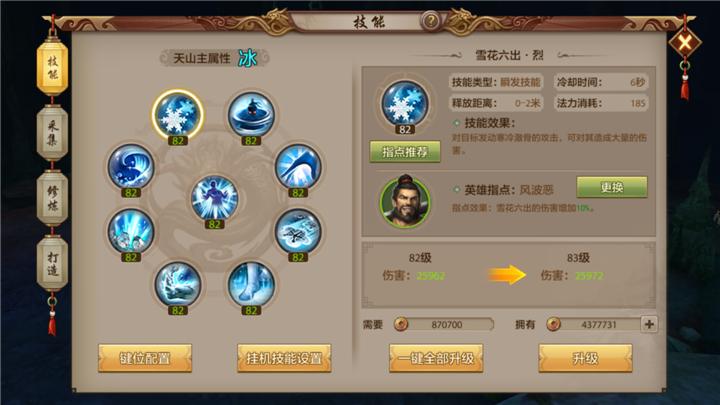Screen dimensions: 720x405
Task: Select the center glowing figure skill
Action: (214, 198)
